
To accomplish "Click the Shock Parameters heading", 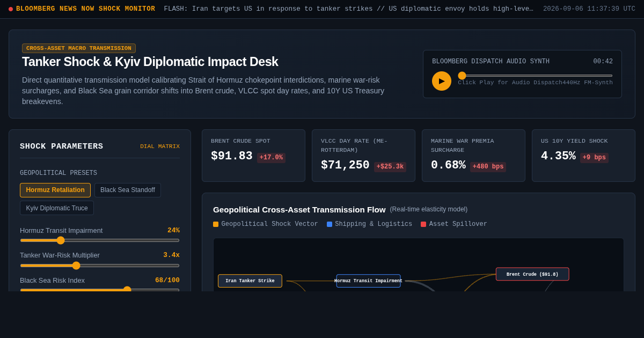I will (62, 146).
